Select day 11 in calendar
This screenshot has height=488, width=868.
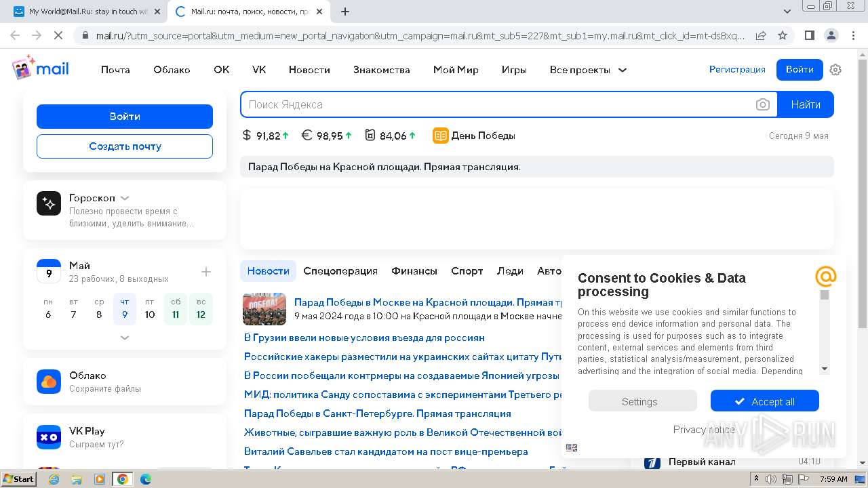click(176, 309)
